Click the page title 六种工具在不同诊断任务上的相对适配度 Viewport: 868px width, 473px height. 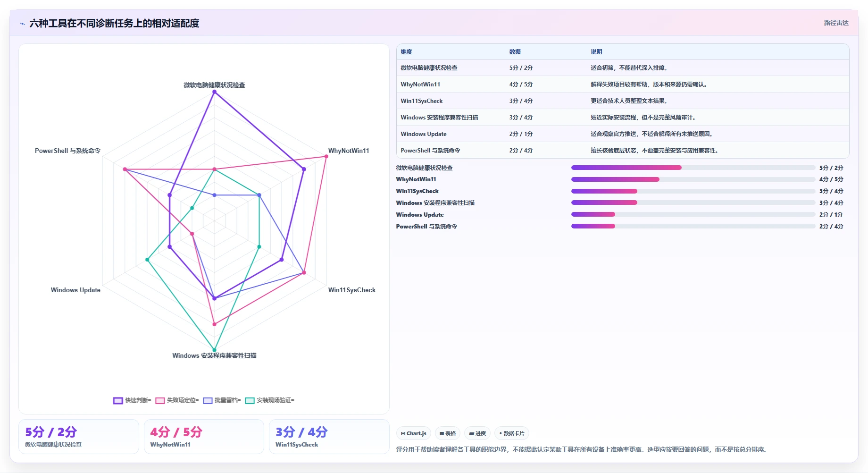(114, 23)
